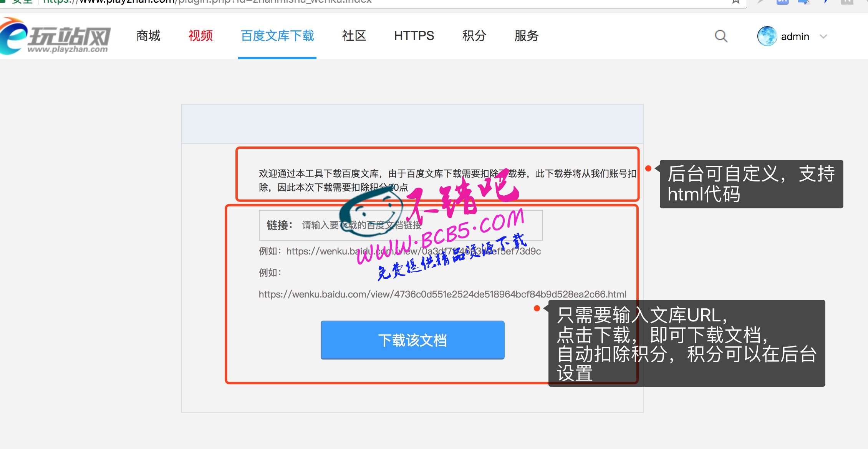Open the HTTPS menu item
Screen dimensions: 868x449
(414, 36)
